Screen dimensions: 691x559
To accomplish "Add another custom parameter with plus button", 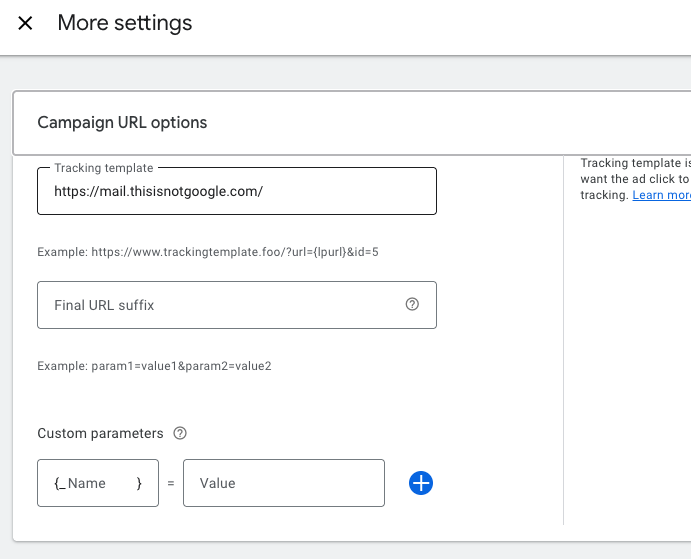I will point(421,483).
